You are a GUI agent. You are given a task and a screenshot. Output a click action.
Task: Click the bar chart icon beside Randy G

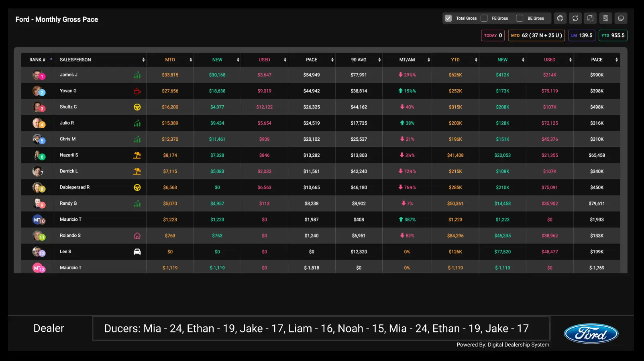coord(137,203)
